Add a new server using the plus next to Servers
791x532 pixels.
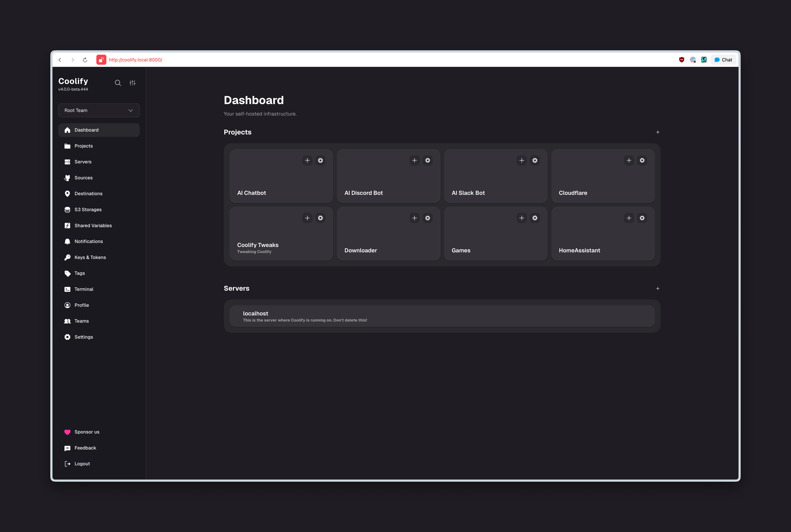(x=658, y=288)
